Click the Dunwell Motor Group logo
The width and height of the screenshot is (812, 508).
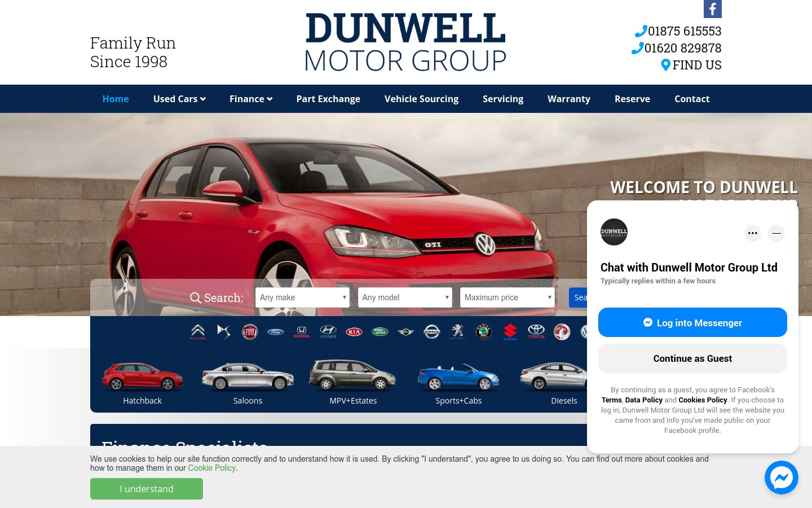tap(405, 42)
